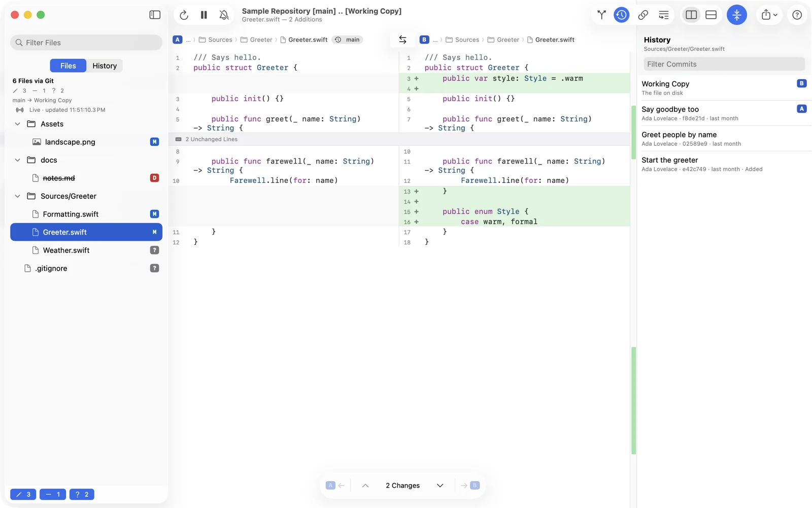This screenshot has width=812, height=508.
Task: Collapse the Assets folder
Action: point(18,124)
